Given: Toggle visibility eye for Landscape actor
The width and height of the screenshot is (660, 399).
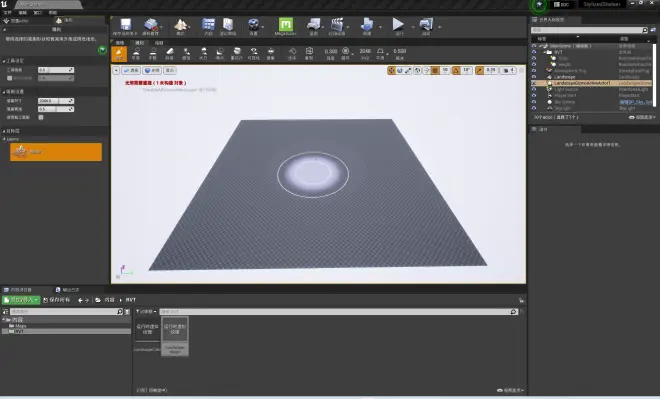Looking at the screenshot, I should (534, 77).
